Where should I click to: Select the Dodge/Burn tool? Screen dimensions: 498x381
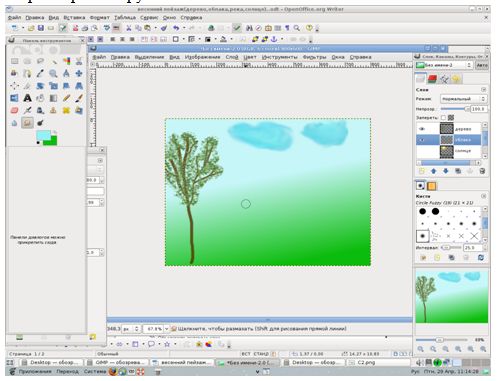pyautogui.click(x=40, y=123)
